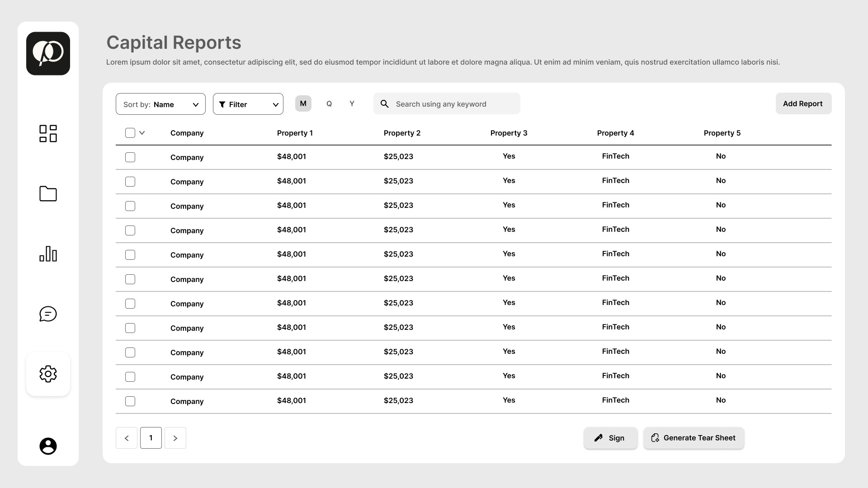The image size is (868, 488).
Task: Open the Sort by Name dropdown
Action: click(x=160, y=104)
